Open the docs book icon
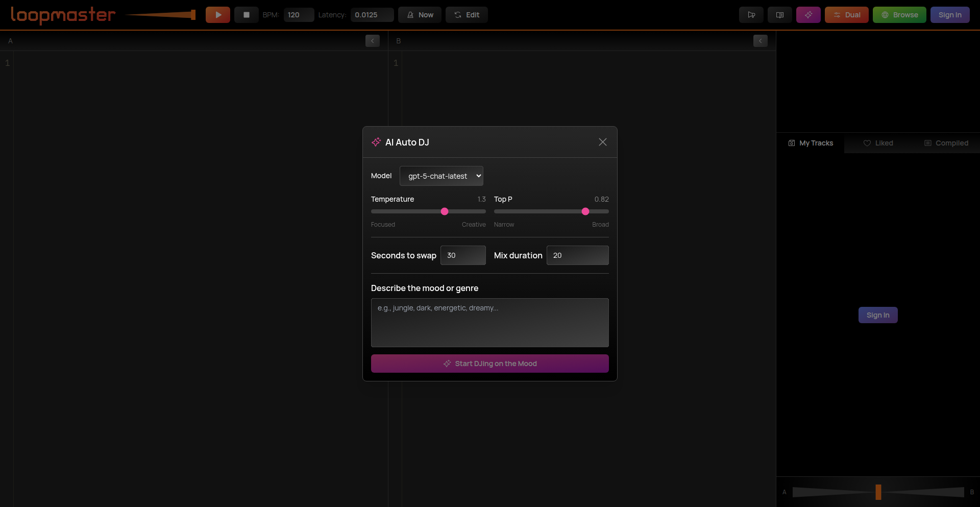 click(779, 15)
